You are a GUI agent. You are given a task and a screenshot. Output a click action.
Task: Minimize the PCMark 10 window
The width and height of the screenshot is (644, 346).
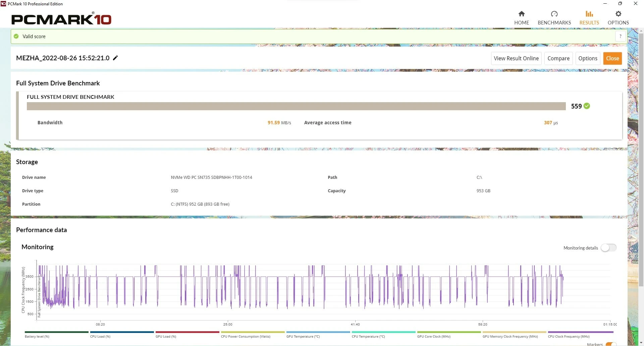[x=605, y=4]
